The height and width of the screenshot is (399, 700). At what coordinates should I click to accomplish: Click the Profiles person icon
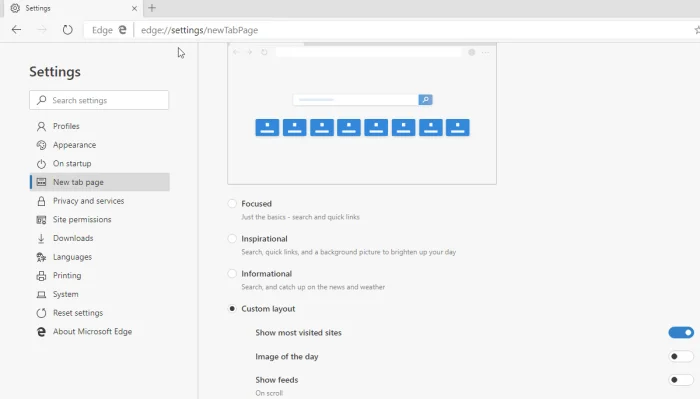pos(41,126)
